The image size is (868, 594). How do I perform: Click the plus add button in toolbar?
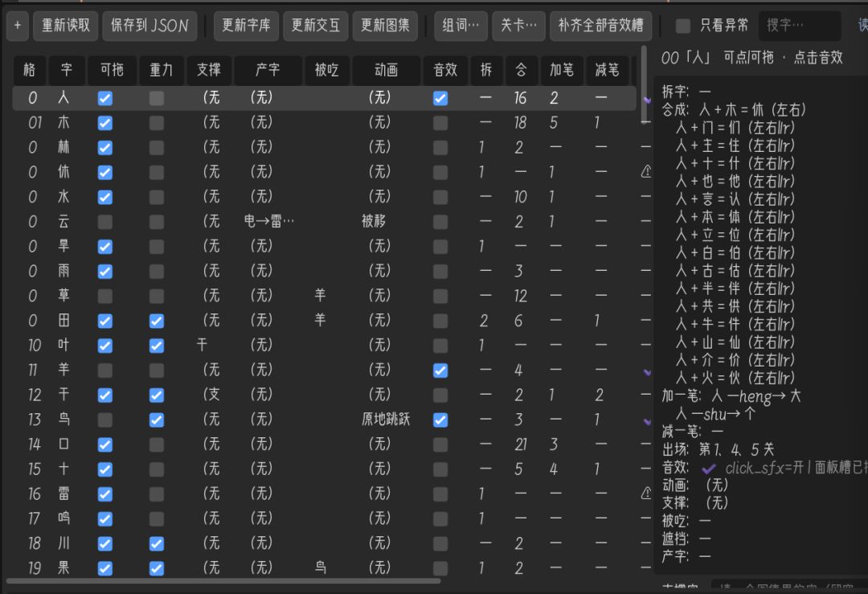(18, 26)
